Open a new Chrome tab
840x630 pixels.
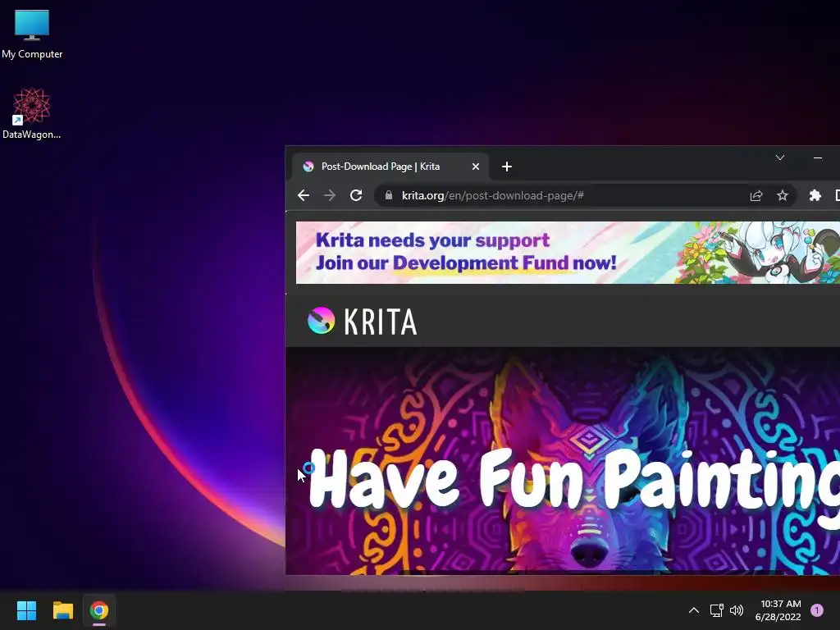[507, 167]
